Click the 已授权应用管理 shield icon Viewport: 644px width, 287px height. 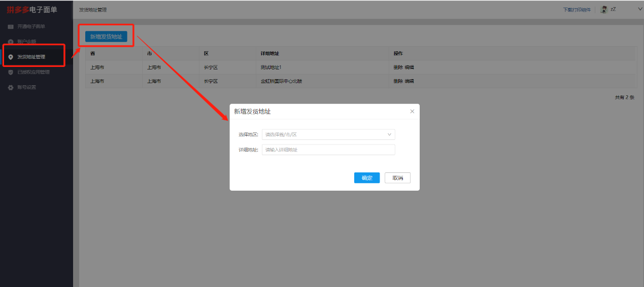click(11, 72)
